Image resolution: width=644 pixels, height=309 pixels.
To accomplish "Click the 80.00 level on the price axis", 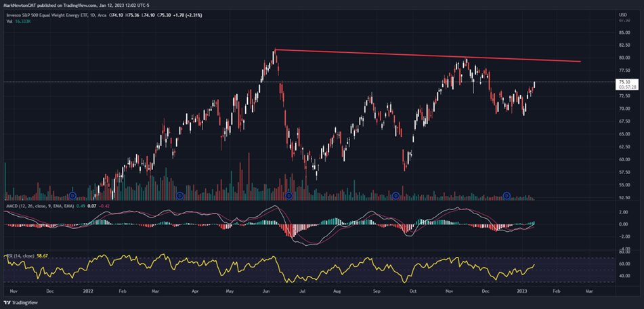I will (x=624, y=58).
